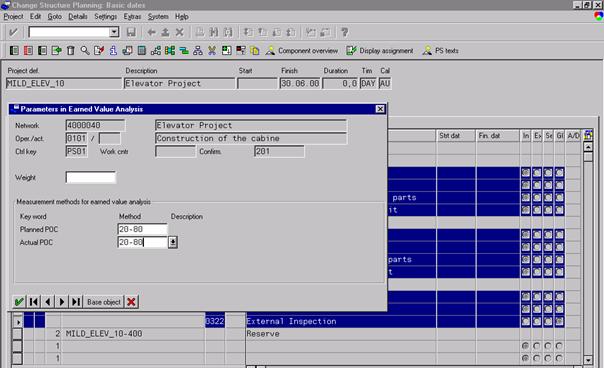The width and height of the screenshot is (604, 368).
Task: Toggle last radio button in External Inspection row
Action: coord(559,321)
